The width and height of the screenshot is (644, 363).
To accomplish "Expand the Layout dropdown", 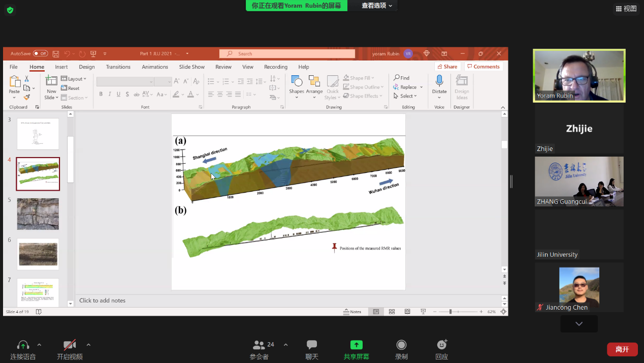I will [74, 79].
